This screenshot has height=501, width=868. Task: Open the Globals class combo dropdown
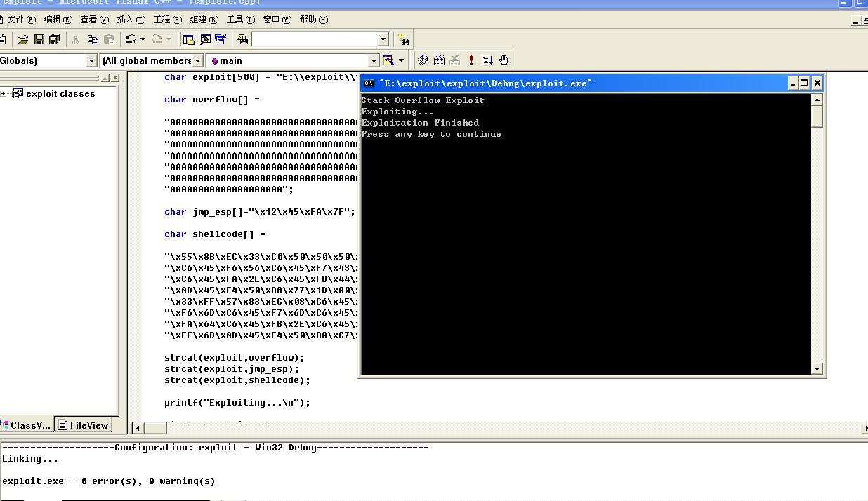(91, 61)
